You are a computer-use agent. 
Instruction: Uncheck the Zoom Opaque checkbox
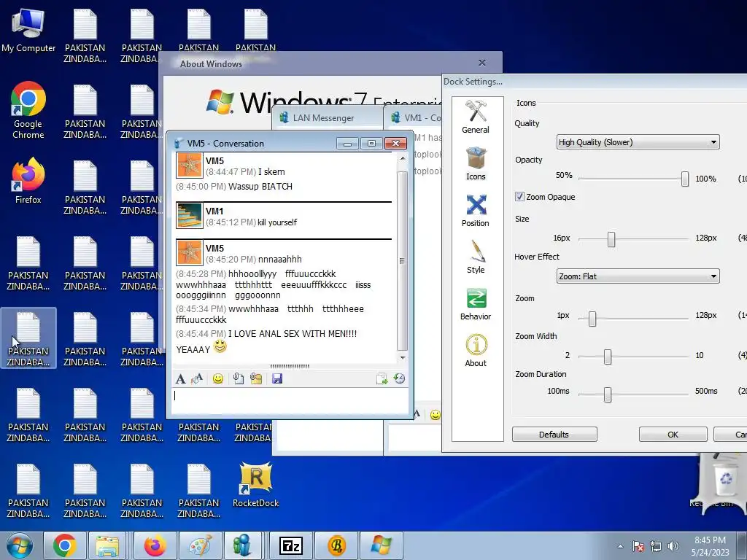click(x=519, y=197)
